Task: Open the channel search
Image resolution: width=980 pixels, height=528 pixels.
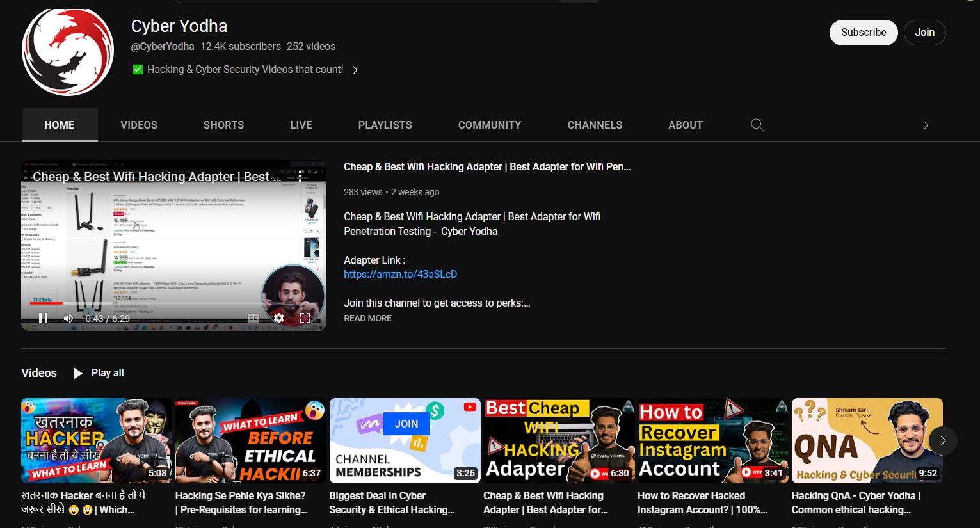Action: coord(757,125)
